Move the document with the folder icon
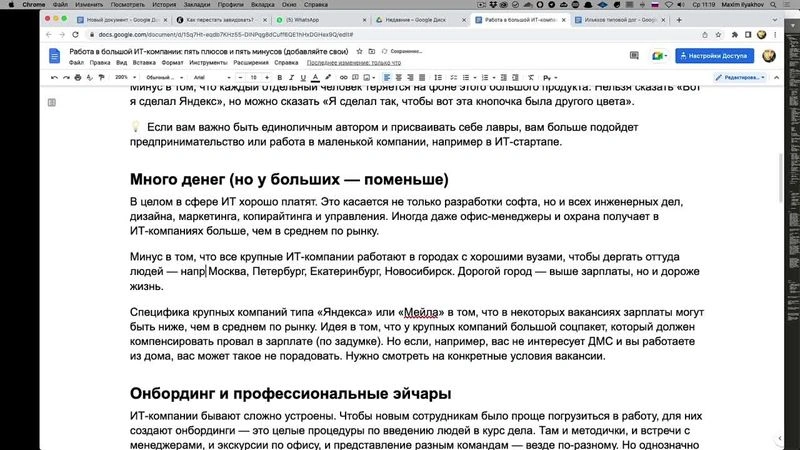Screen dimensions: 800x450 371,52
